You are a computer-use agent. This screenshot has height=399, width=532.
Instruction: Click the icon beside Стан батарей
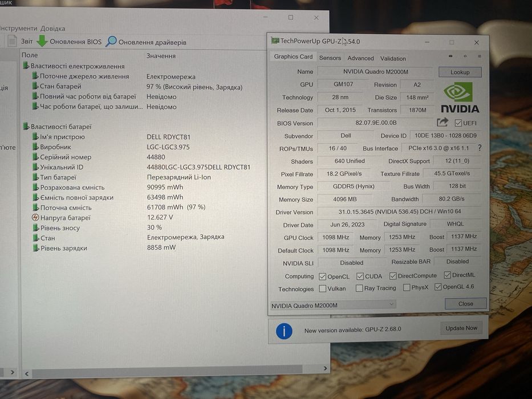tap(35, 86)
